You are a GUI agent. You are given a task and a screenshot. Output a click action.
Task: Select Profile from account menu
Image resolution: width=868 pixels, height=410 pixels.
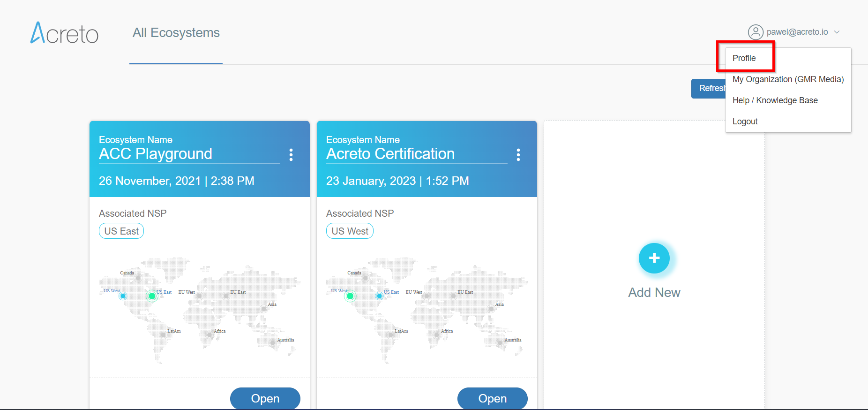[744, 58]
